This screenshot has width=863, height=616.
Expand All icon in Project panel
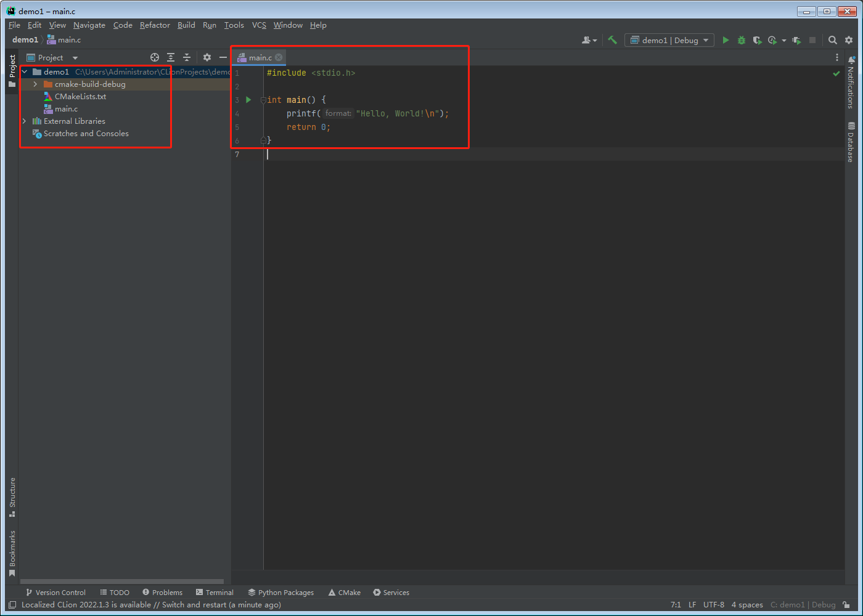(171, 57)
